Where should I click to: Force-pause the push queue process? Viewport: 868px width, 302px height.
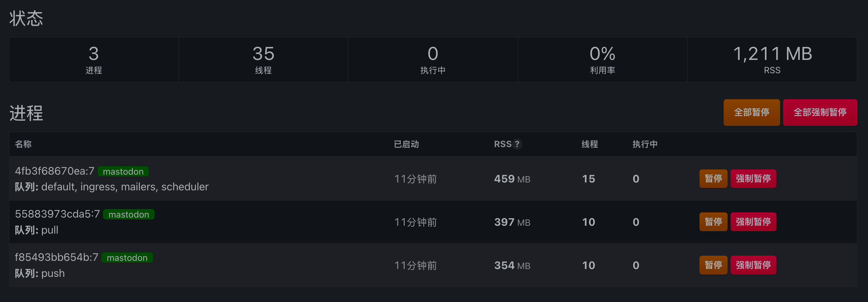coord(753,265)
